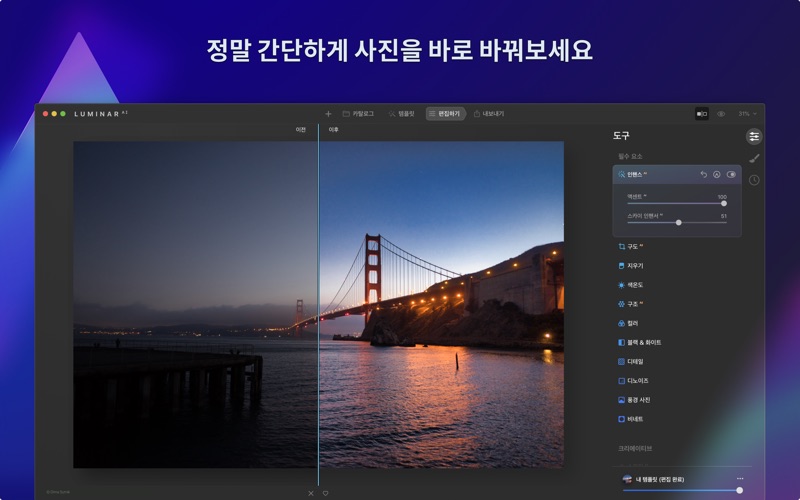Click the bridge photo in the canvas
This screenshot has width=800, height=500.
click(x=318, y=305)
